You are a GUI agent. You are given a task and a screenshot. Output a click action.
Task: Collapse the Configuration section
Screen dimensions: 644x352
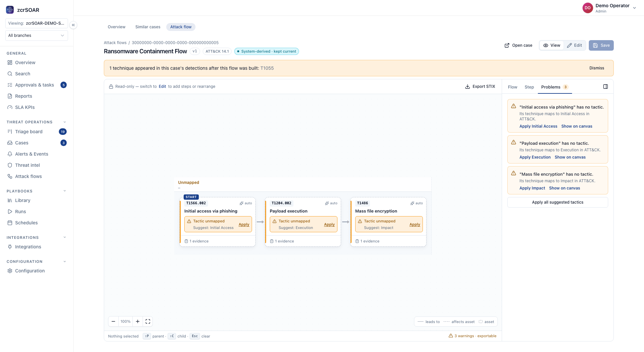point(65,262)
